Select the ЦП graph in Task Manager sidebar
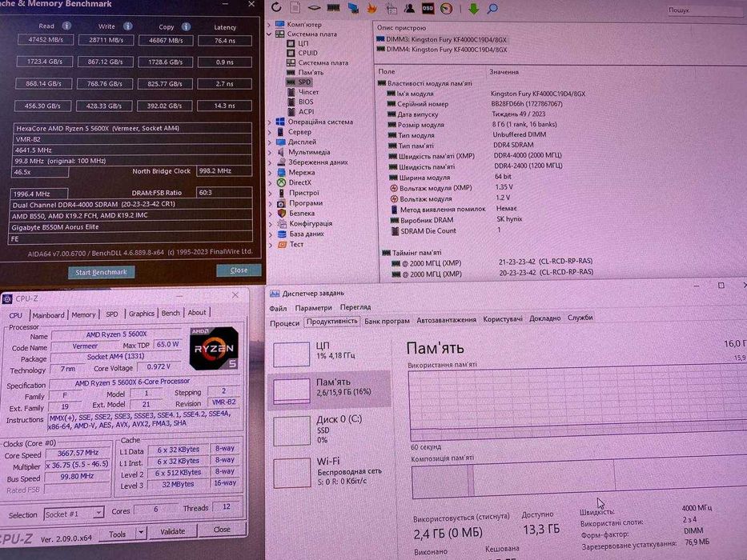Image resolution: width=747 pixels, height=560 pixels. pos(329,353)
